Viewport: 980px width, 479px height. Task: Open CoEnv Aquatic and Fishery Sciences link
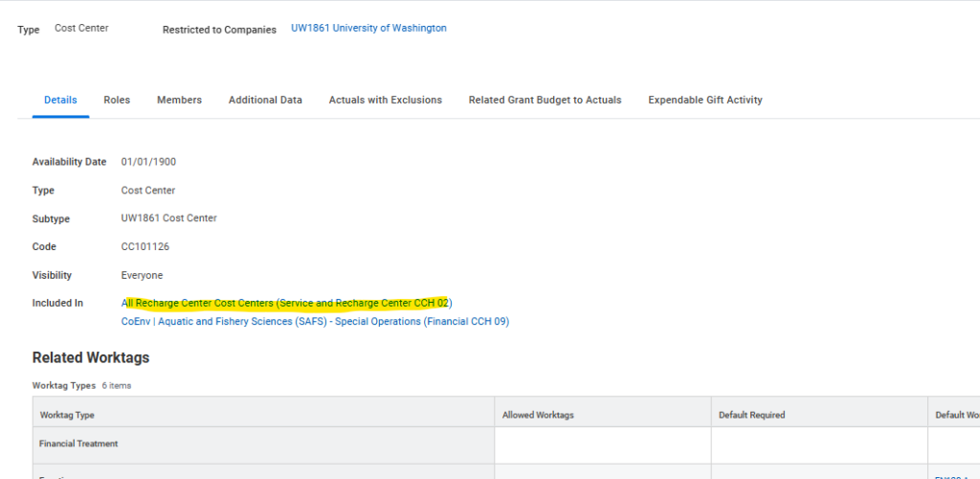click(315, 322)
